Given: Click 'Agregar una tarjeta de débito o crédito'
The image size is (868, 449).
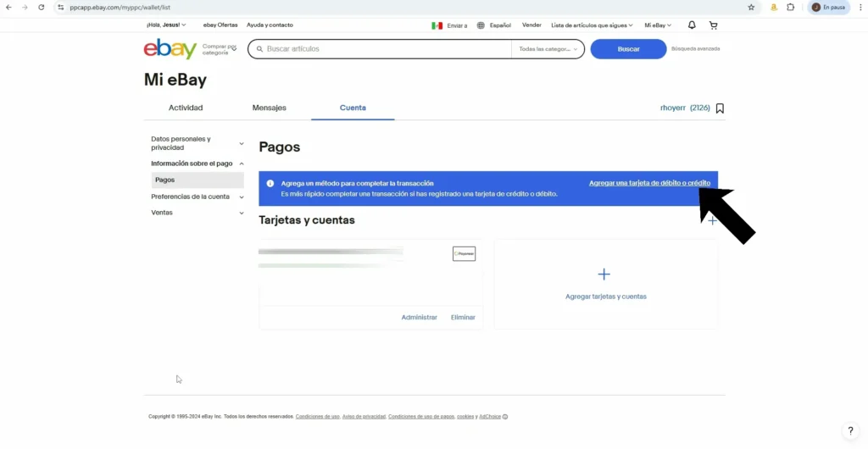Looking at the screenshot, I should tap(649, 183).
